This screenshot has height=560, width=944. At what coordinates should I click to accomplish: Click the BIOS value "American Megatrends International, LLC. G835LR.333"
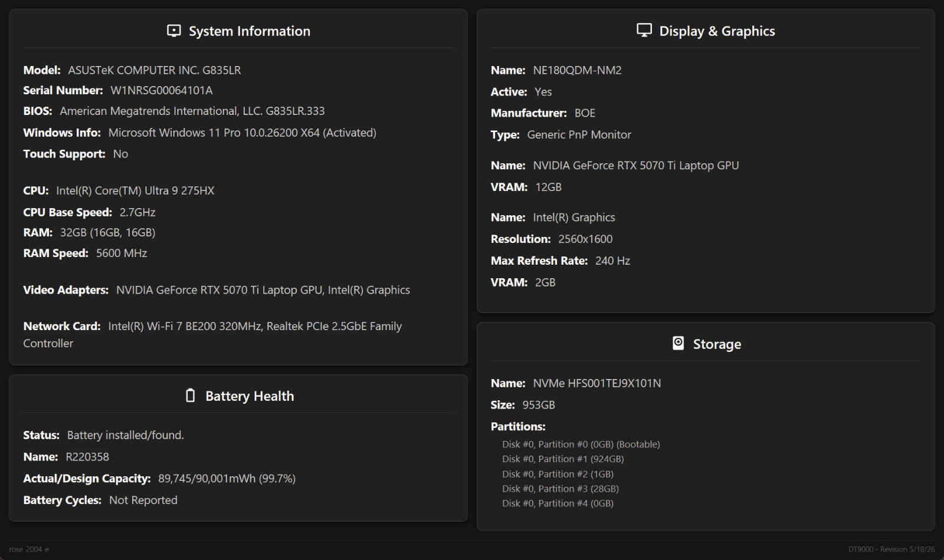pos(192,111)
